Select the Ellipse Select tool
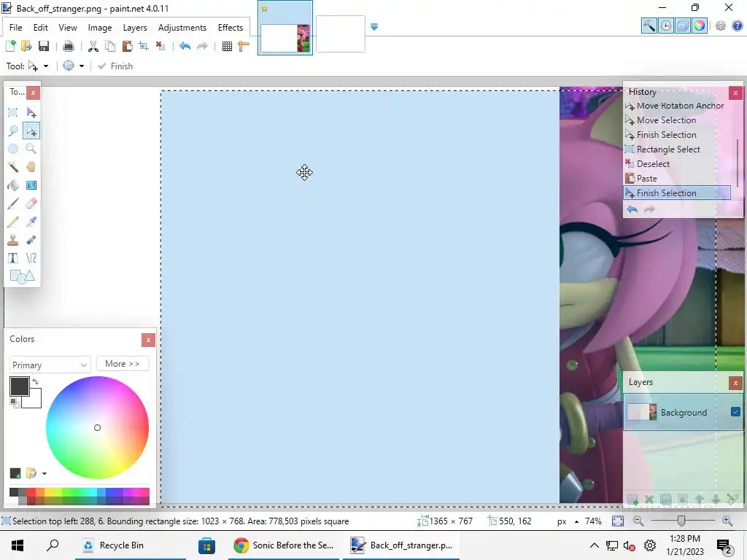The image size is (747, 560). point(13,149)
